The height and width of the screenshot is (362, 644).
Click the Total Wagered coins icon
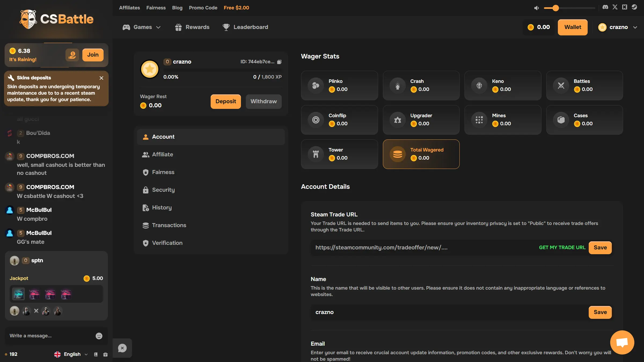pos(398,154)
